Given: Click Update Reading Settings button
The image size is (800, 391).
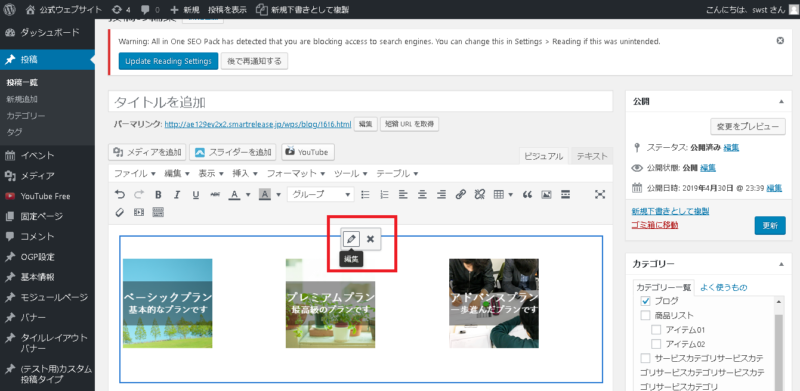Looking at the screenshot, I should (168, 61).
